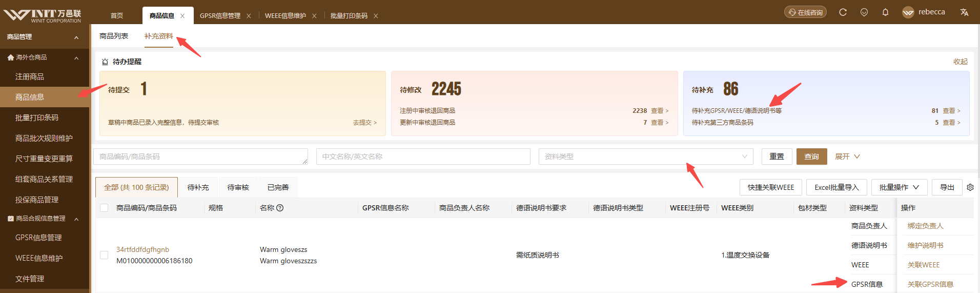Click the refresh icon in the top bar
The image size is (980, 293).
[843, 12]
